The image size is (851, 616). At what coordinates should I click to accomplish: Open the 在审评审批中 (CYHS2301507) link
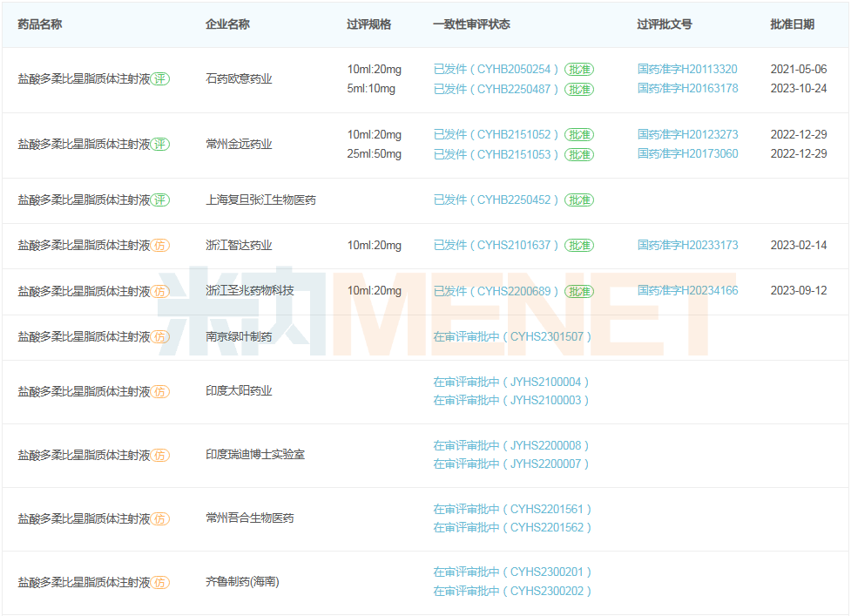512,336
